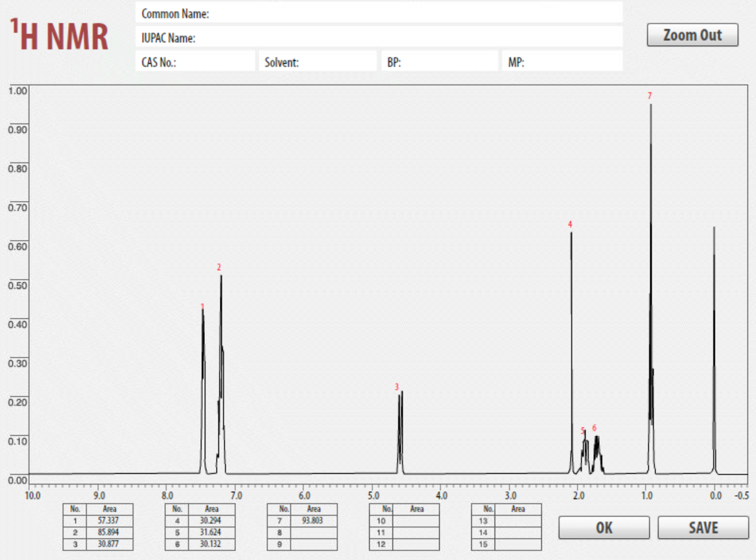Select peak label 2 on the spectrum
The width and height of the screenshot is (756, 560).
[219, 267]
